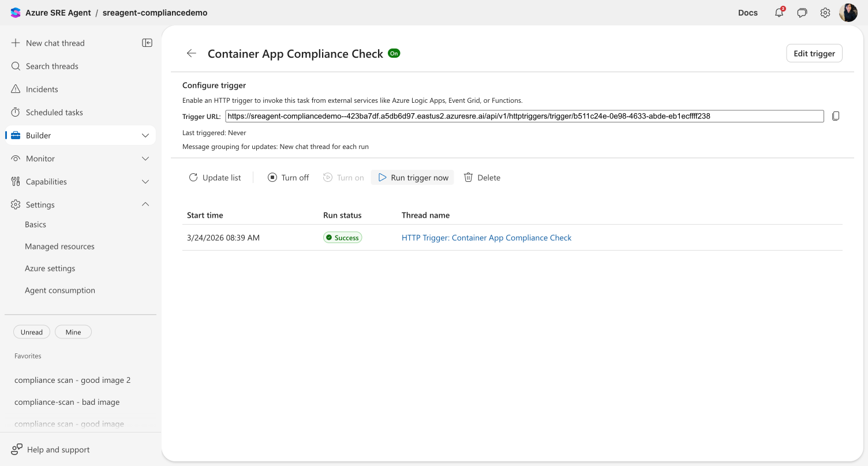
Task: Refresh with Update list
Action: pyautogui.click(x=215, y=177)
